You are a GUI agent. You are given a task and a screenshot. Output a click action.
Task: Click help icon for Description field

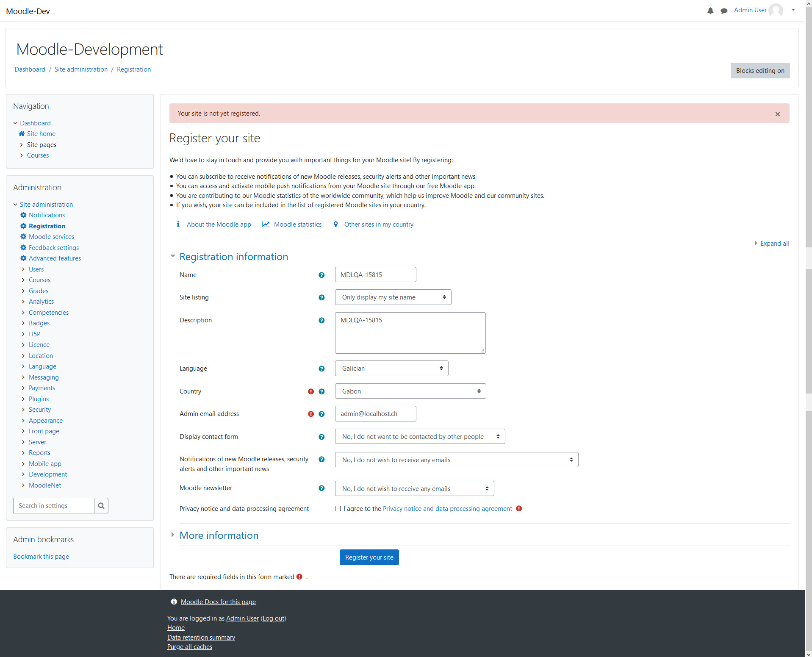click(321, 320)
